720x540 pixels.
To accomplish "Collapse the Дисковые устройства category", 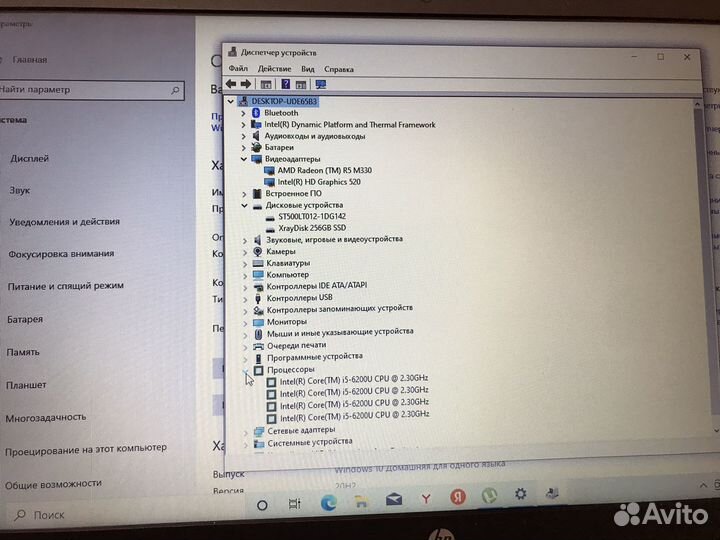I will pyautogui.click(x=244, y=205).
